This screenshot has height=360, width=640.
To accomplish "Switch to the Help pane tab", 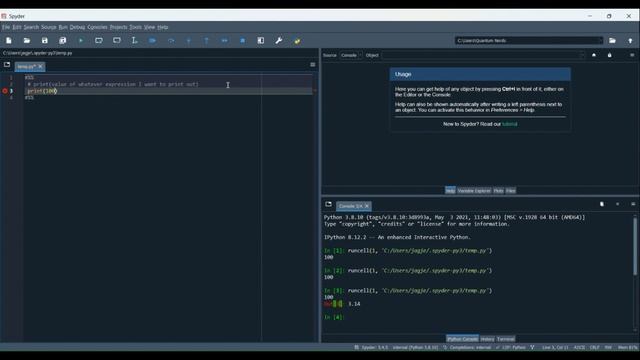I will [x=450, y=191].
